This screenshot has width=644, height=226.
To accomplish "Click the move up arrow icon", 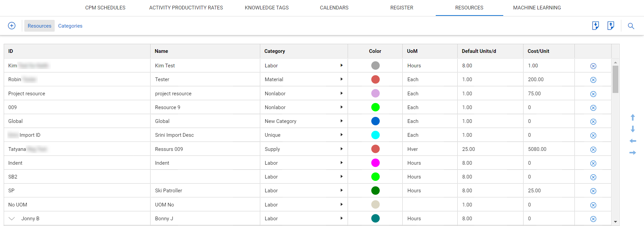I will pyautogui.click(x=633, y=117).
